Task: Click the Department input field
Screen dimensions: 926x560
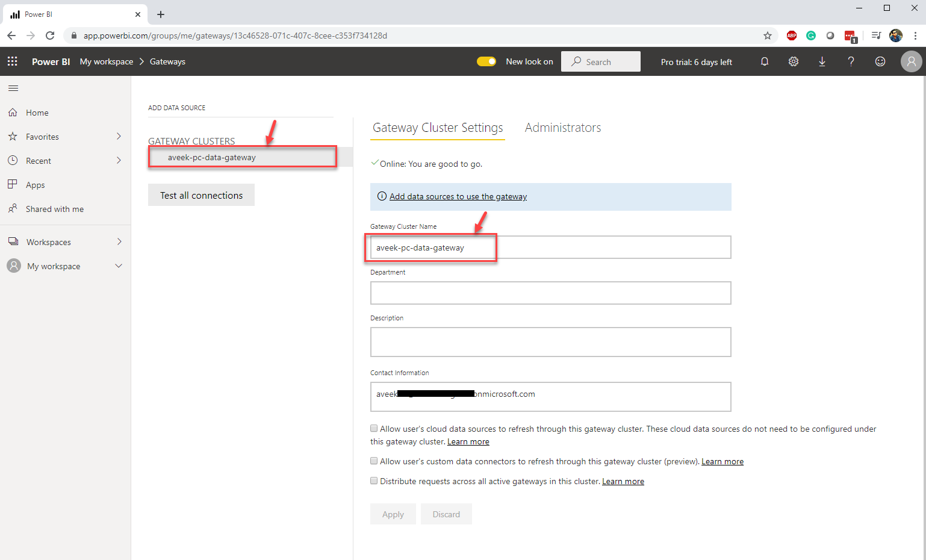Action: 551,293
